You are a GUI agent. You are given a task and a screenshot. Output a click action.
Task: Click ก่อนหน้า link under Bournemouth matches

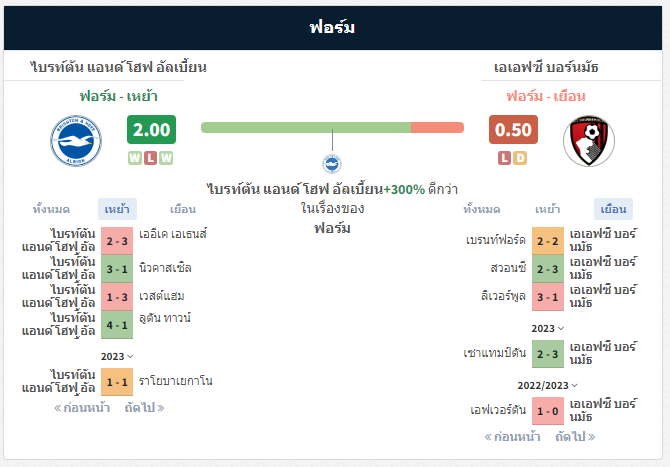[512, 437]
